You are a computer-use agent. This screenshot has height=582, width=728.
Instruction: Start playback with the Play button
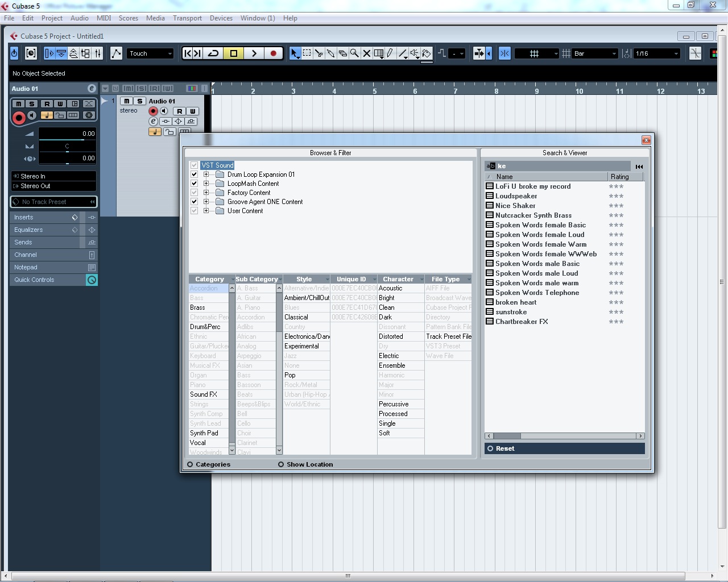point(254,53)
